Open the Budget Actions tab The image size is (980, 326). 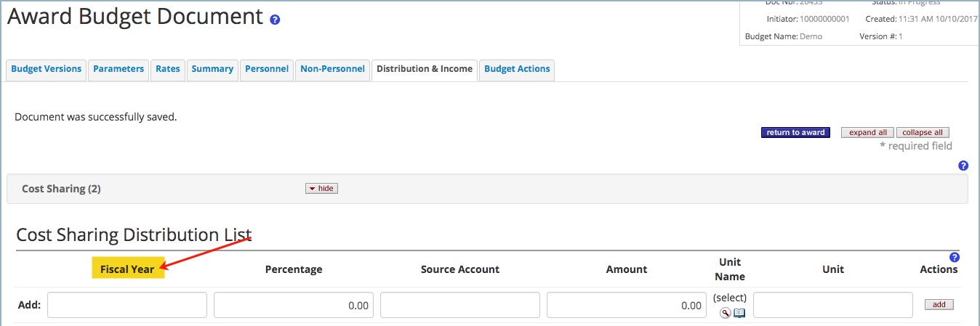517,69
